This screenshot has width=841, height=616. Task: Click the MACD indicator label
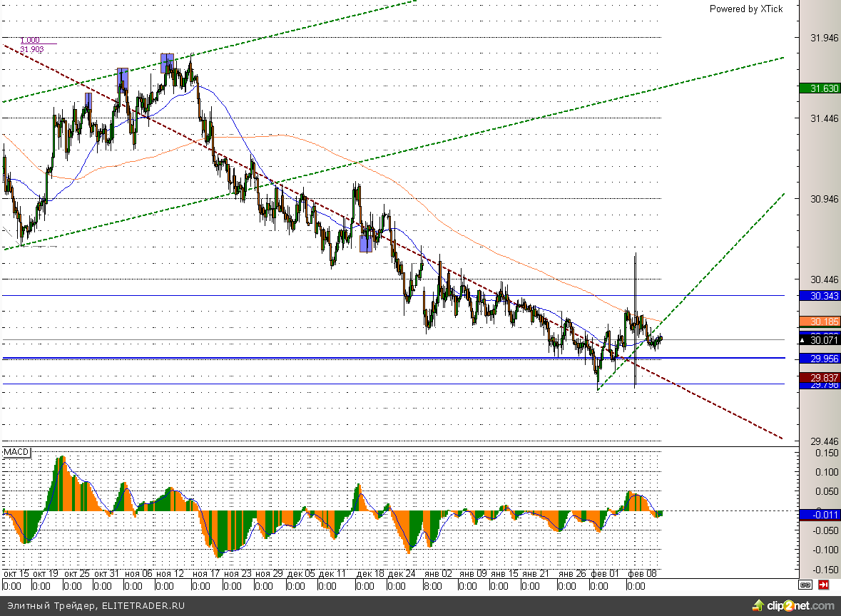click(x=16, y=453)
